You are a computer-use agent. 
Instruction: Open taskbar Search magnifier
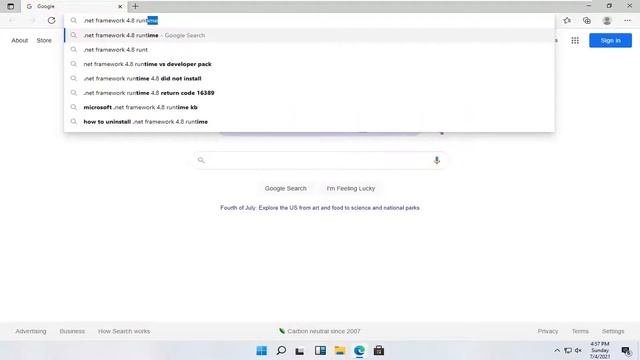coord(281,351)
